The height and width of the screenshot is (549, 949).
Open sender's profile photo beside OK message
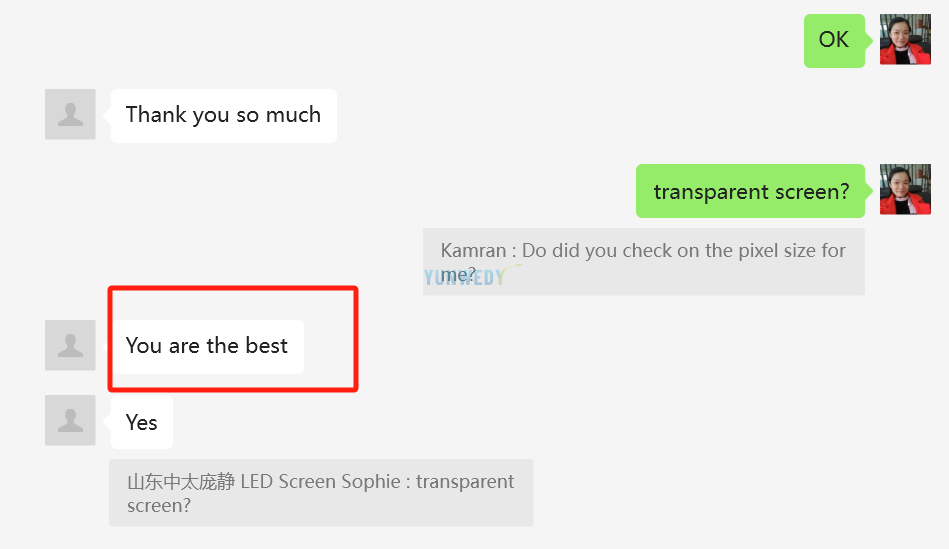905,39
